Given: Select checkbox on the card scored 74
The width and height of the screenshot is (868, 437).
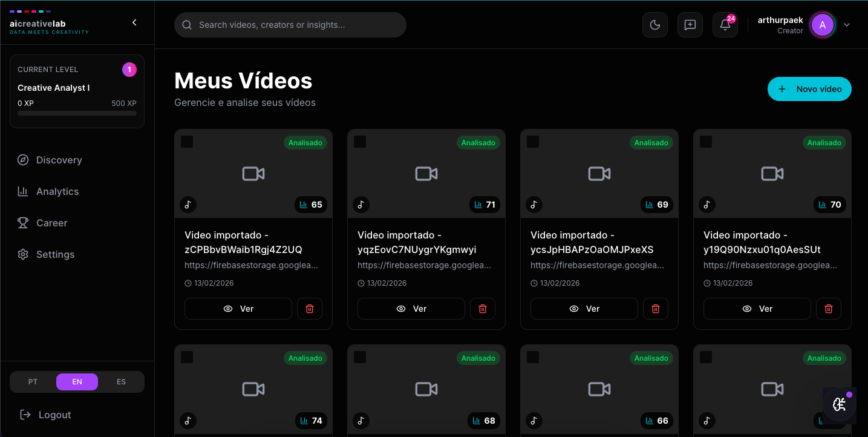Looking at the screenshot, I should tap(187, 357).
